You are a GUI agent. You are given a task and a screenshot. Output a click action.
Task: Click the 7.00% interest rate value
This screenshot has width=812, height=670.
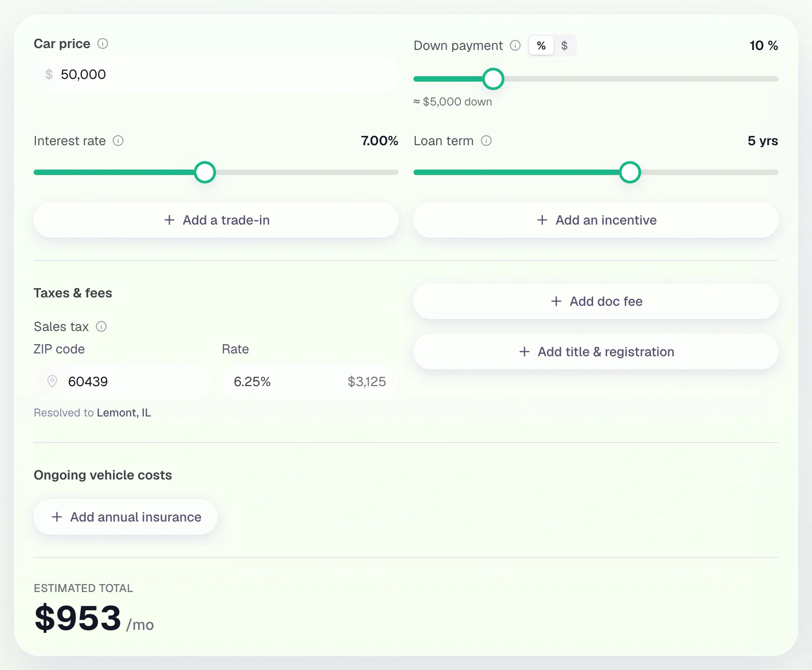click(379, 141)
